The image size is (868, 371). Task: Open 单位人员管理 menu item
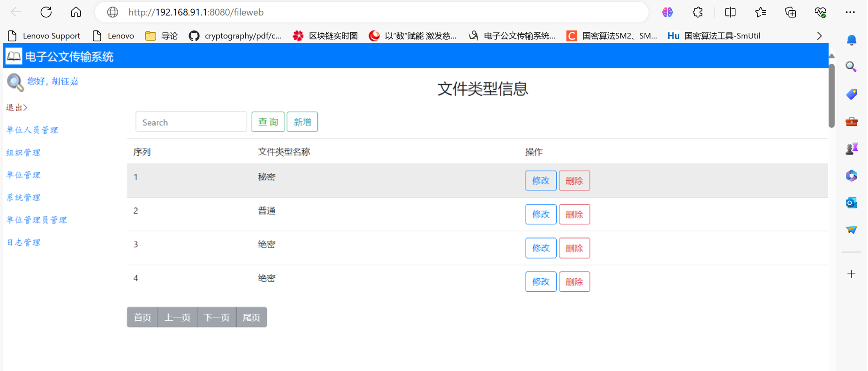point(32,130)
